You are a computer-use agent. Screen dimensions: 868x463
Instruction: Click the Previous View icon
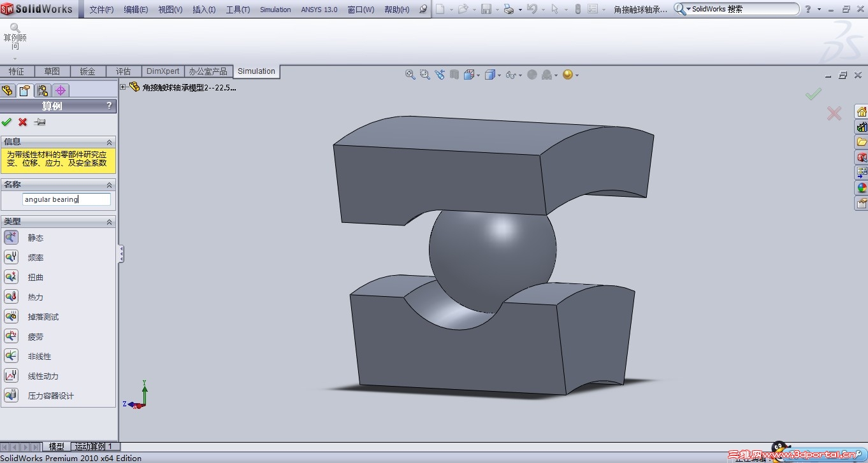[440, 75]
